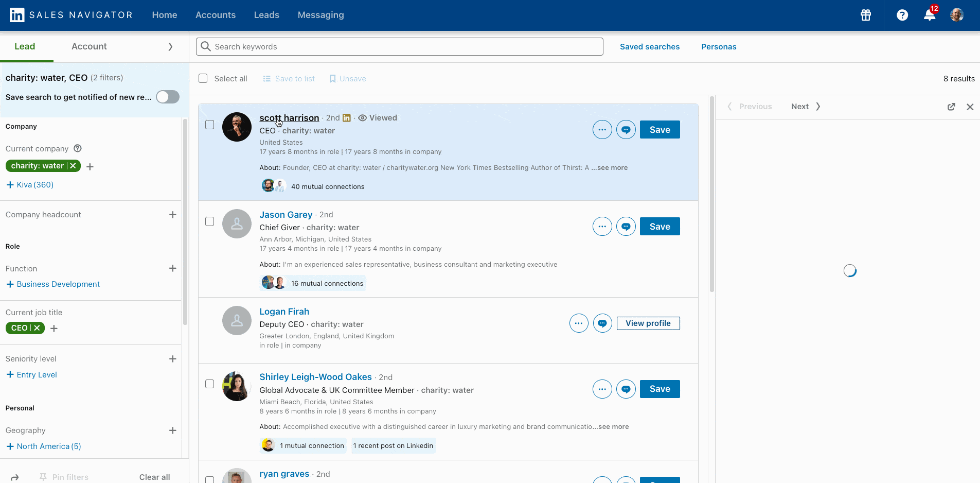Expand the filter tabs chevron
This screenshot has width=980, height=483.
170,46
